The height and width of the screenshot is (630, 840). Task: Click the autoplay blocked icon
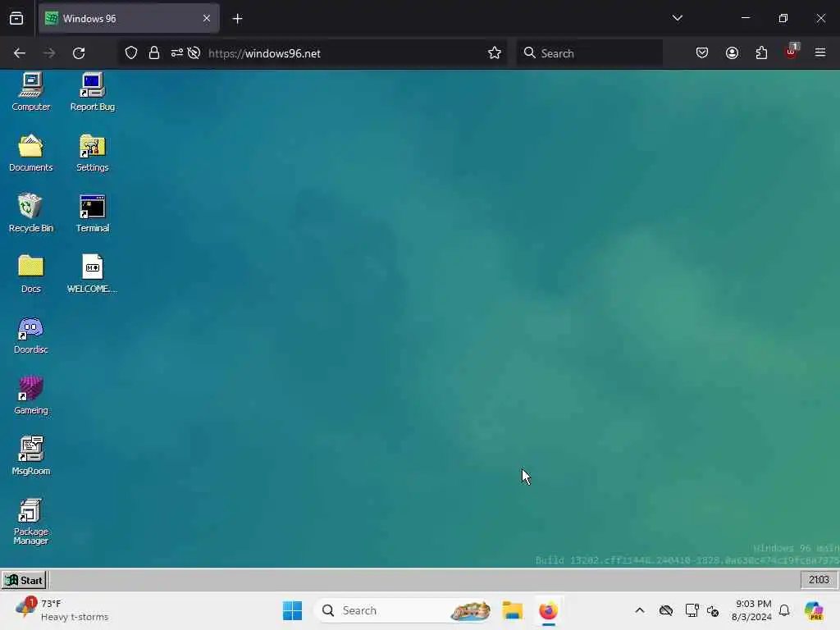pos(194,53)
